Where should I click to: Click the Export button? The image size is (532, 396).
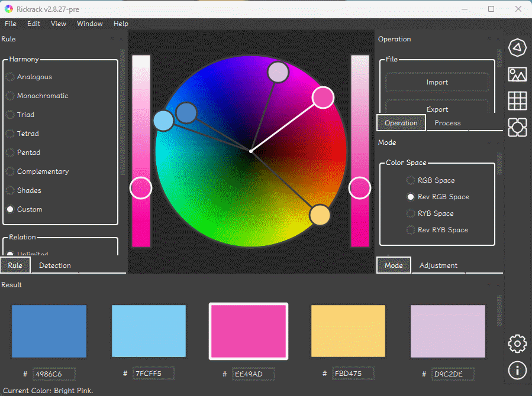[437, 109]
